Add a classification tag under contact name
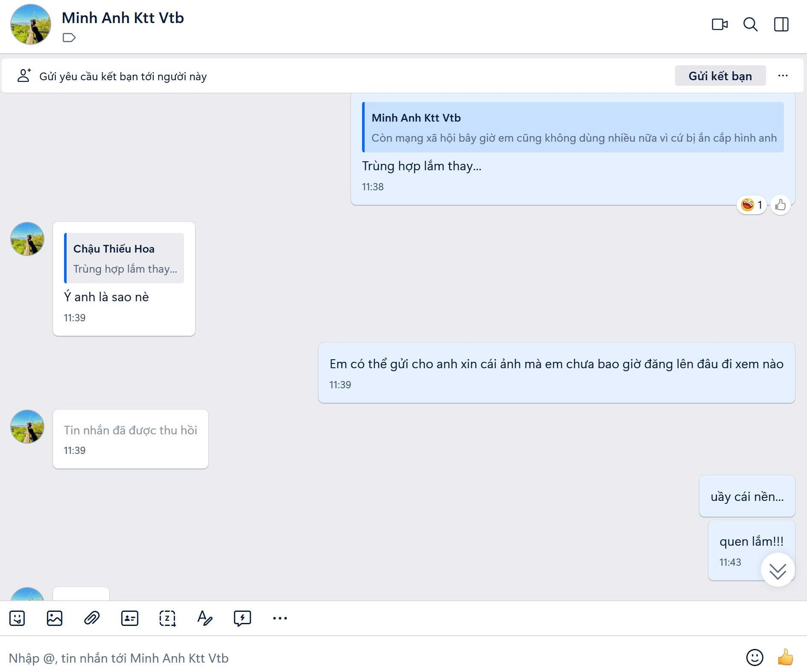The image size is (807, 672). (69, 38)
